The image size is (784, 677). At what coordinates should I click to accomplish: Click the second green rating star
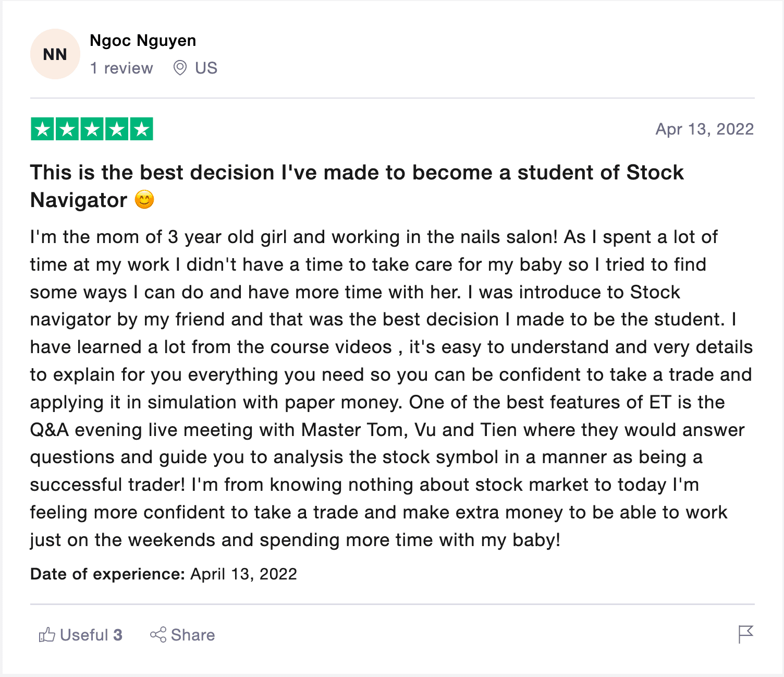coord(67,129)
